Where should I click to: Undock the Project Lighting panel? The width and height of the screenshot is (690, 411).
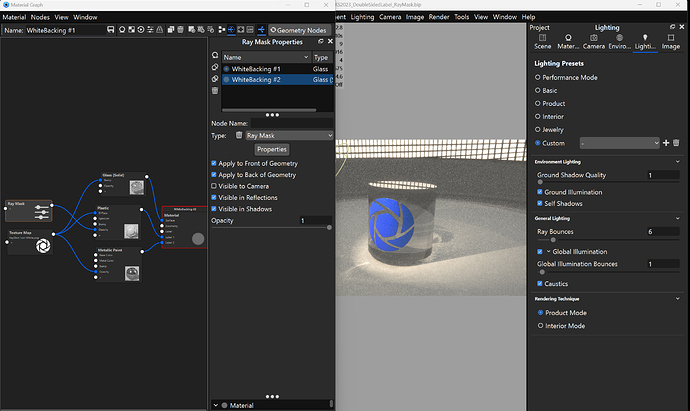(672, 27)
